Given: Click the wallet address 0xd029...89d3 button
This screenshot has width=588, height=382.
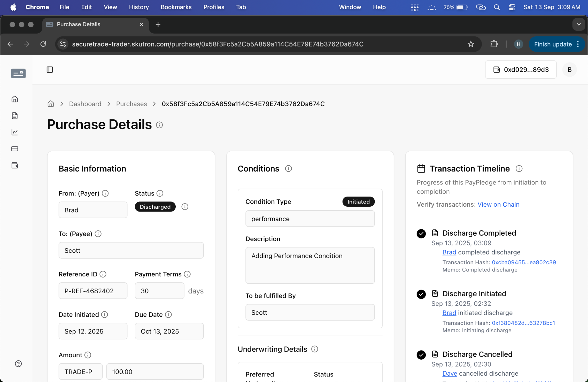Looking at the screenshot, I should click(521, 70).
